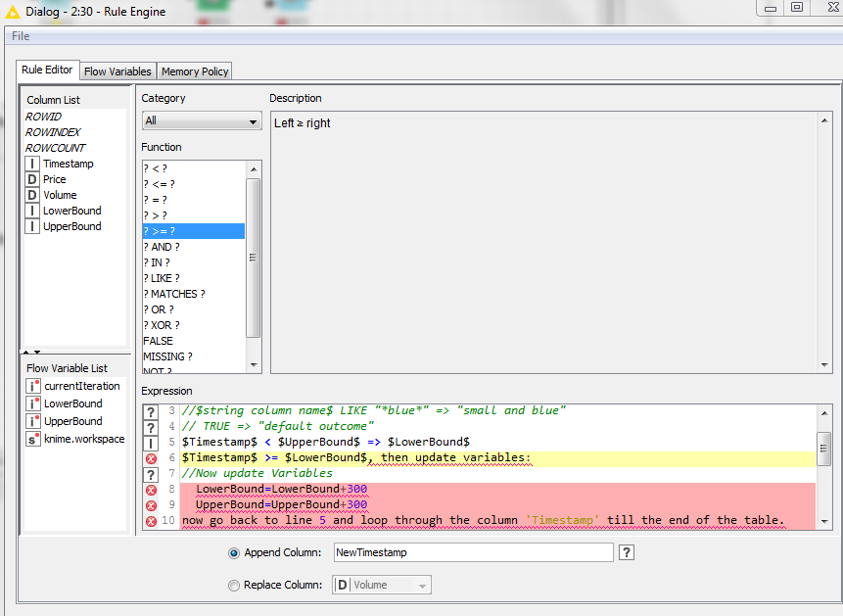Click the red error icon on line 9
Image resolution: width=843 pixels, height=616 pixels.
pos(151,505)
